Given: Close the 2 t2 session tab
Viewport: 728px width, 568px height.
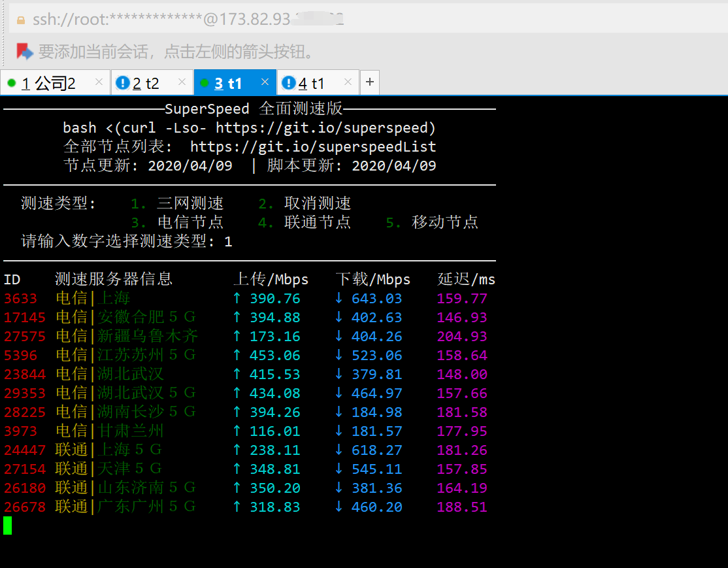Looking at the screenshot, I should pos(182,82).
